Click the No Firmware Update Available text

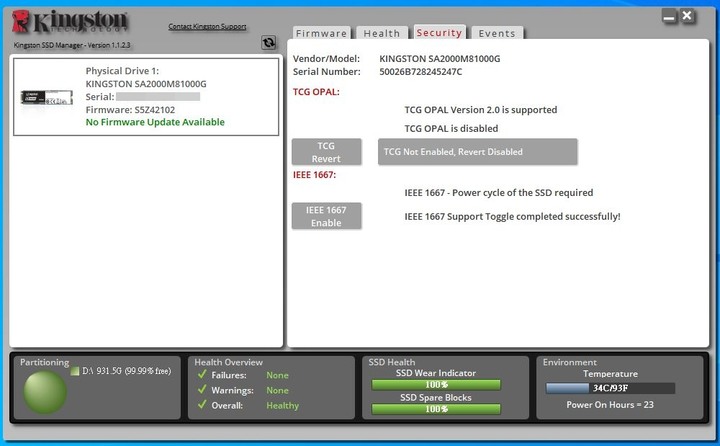point(155,122)
